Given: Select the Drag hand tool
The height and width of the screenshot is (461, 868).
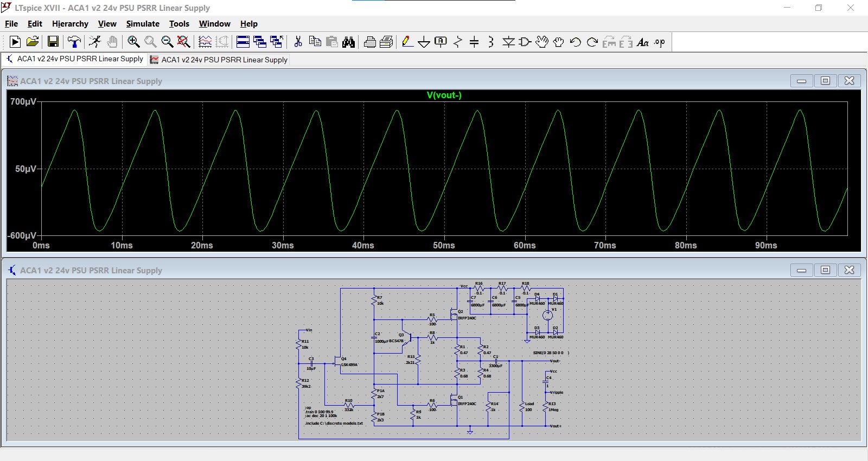Looking at the screenshot, I should click(559, 42).
